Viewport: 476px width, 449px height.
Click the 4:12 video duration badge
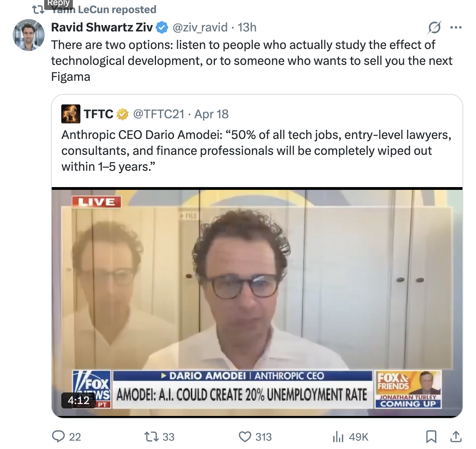click(x=79, y=400)
